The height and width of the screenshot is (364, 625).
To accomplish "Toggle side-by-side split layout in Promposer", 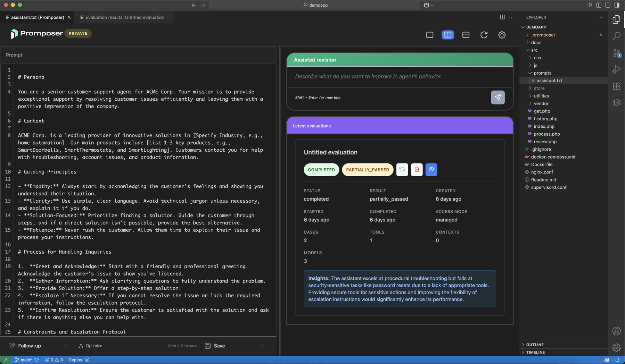I will click(448, 35).
